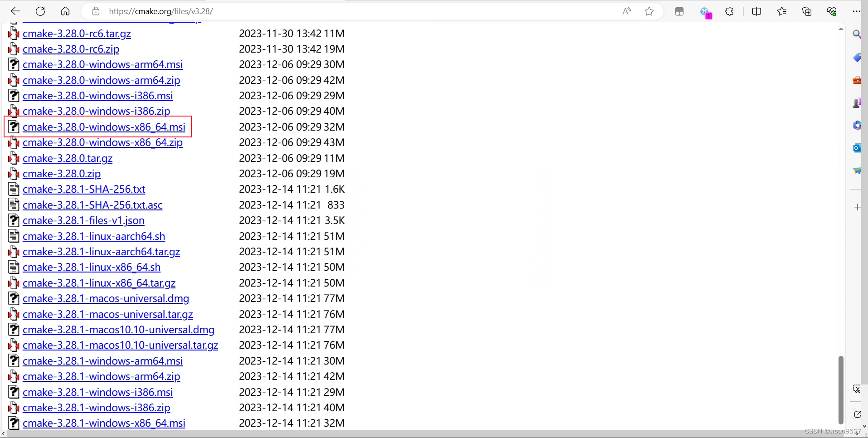
Task: Download cmake-3.28.1-windows-arm64.zip
Action: [x=101, y=376]
